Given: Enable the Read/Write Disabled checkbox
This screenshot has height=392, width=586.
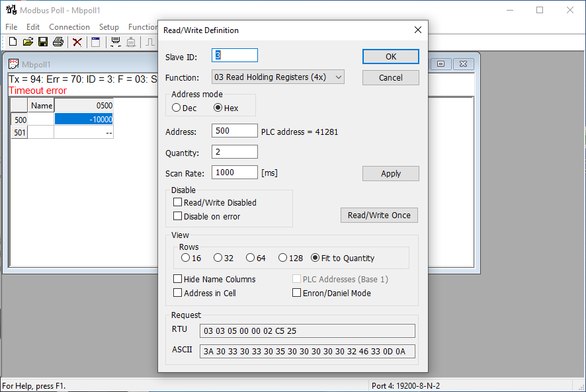Looking at the screenshot, I should [x=177, y=202].
